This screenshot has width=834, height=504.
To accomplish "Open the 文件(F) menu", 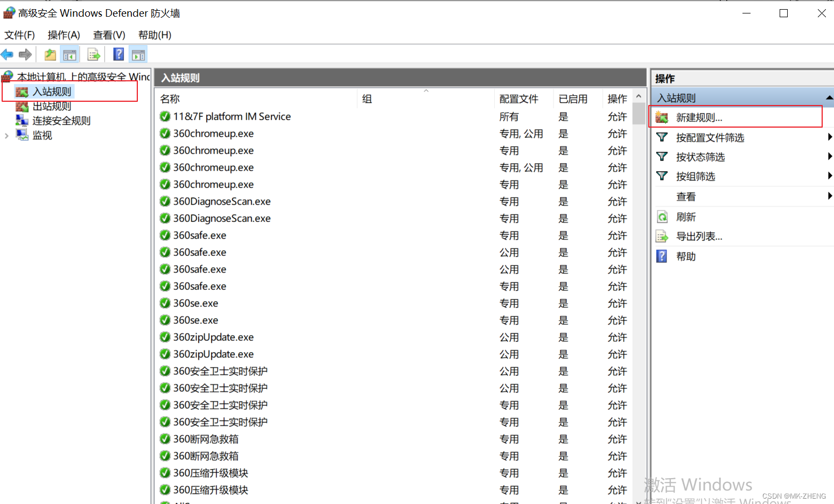I will tap(19, 35).
